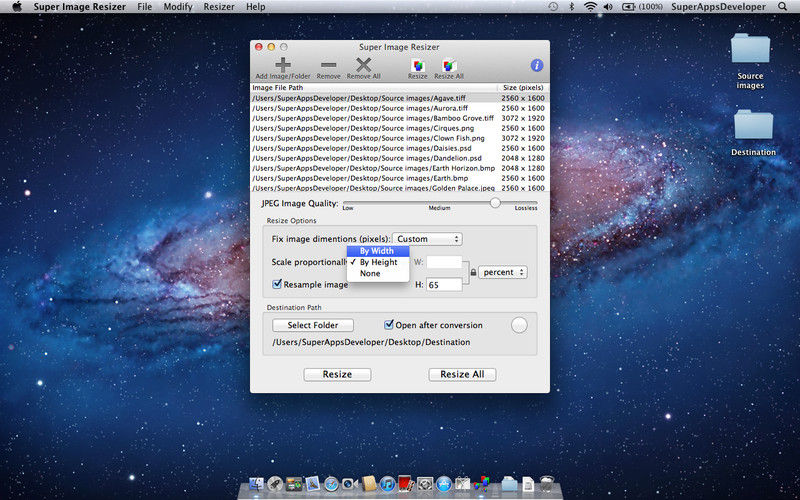Set JPEG quality at Medium mark

point(439,203)
